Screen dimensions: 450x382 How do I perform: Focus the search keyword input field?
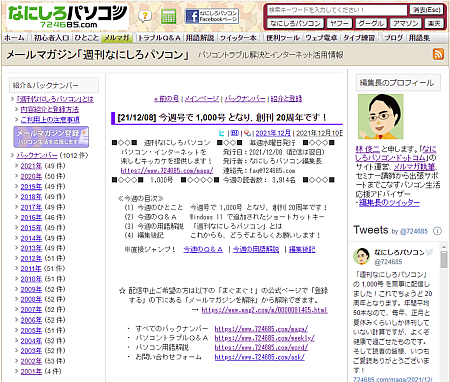pyautogui.click(x=337, y=10)
